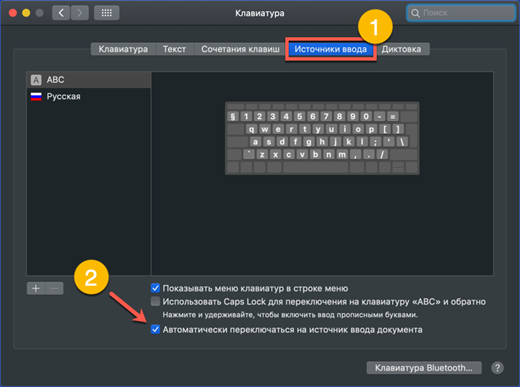Open the Клавиатура Bluetooth settings button
The image size is (520, 387).
coord(424,368)
